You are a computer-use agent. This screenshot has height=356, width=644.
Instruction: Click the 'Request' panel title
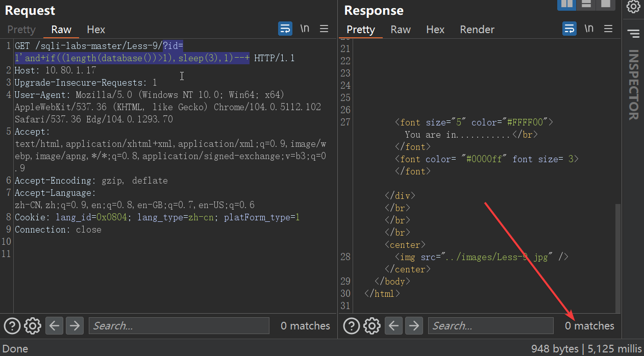[x=30, y=10]
